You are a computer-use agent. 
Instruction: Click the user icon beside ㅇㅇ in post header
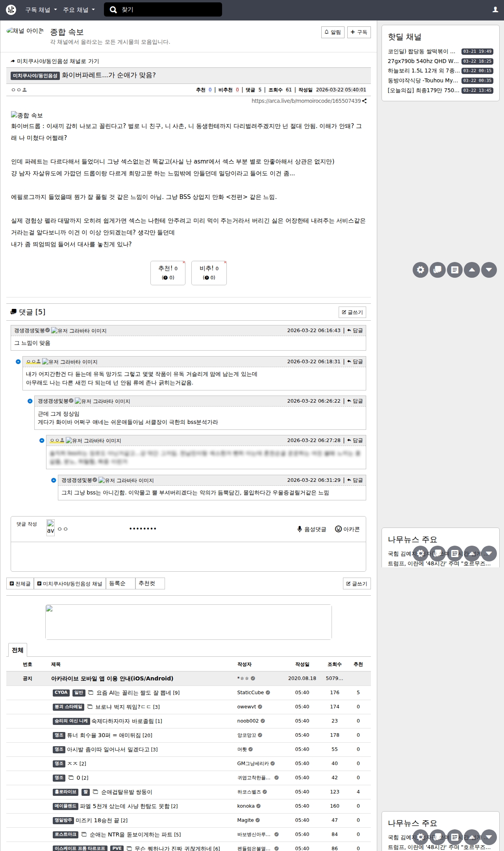coord(25,90)
